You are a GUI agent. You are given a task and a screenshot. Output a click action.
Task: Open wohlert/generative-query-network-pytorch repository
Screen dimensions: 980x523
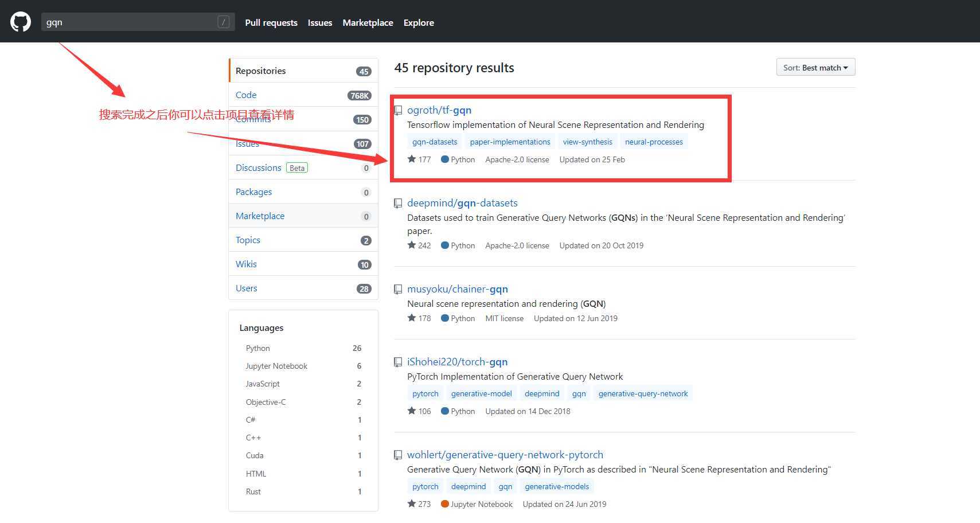(x=505, y=455)
